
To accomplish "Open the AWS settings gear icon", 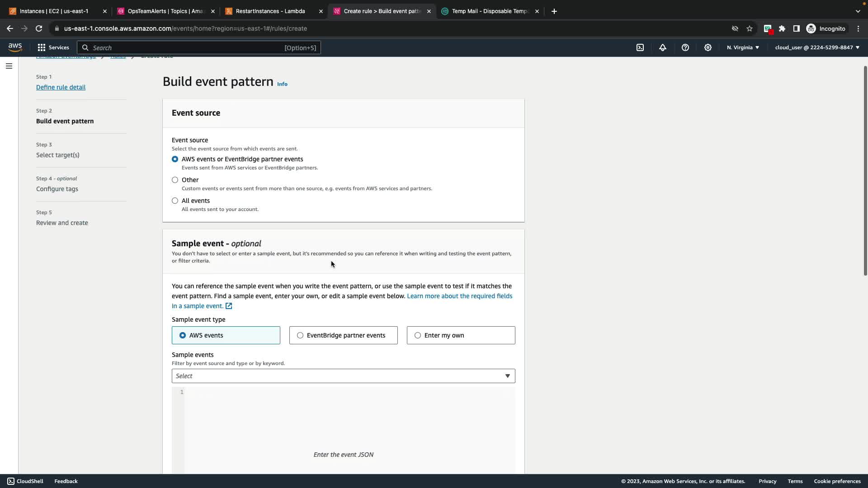I will tap(708, 47).
